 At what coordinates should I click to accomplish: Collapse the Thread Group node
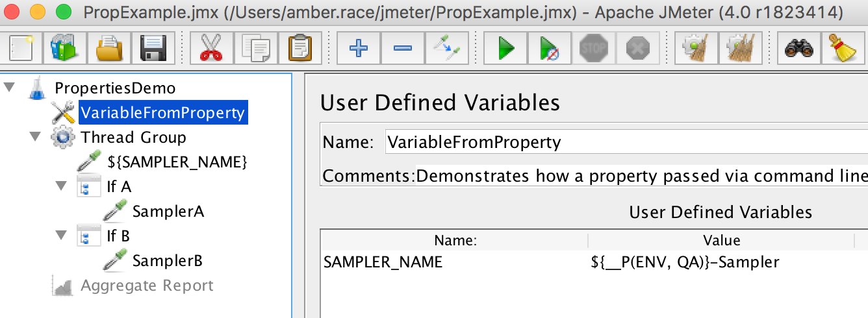coord(35,137)
